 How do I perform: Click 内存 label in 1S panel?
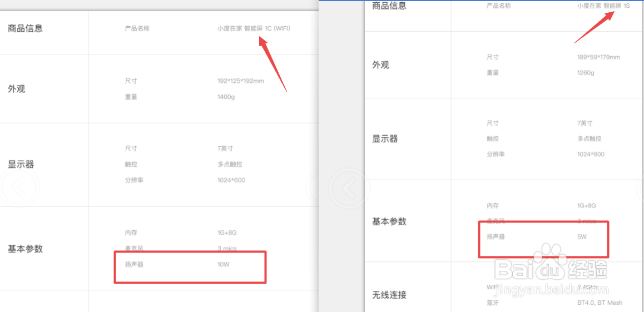point(492,205)
